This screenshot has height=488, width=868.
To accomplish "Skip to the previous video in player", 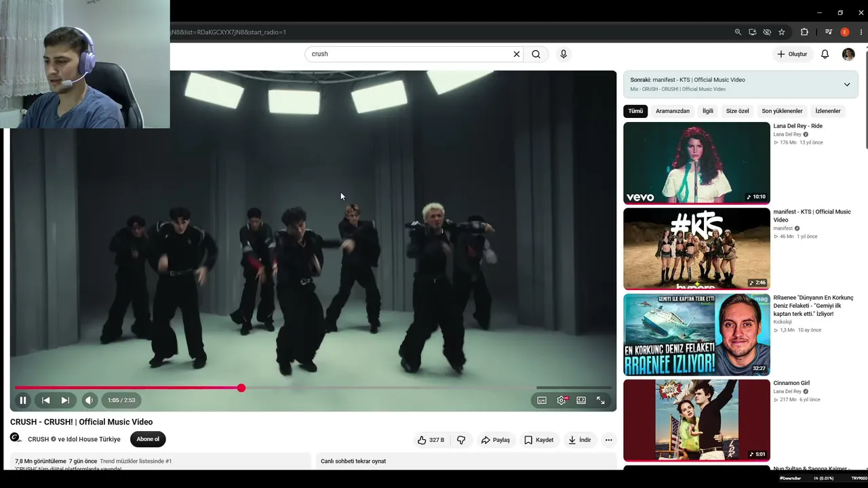I will tap(45, 400).
